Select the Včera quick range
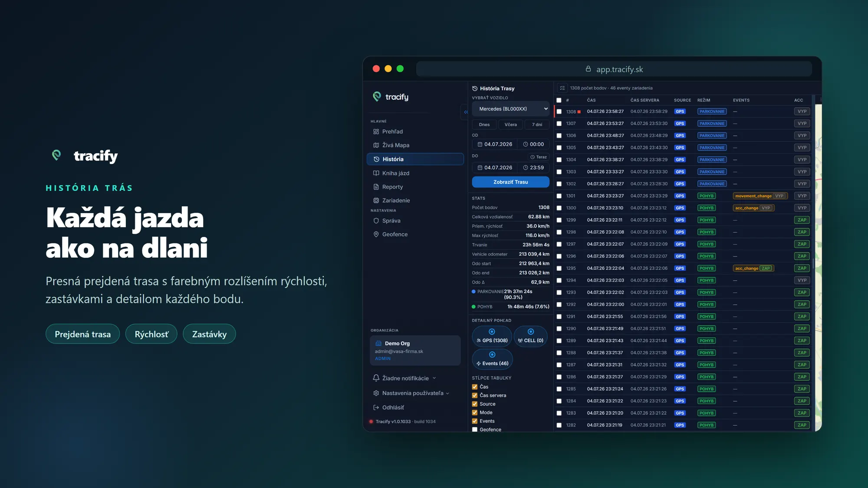This screenshot has height=488, width=868. (x=510, y=124)
